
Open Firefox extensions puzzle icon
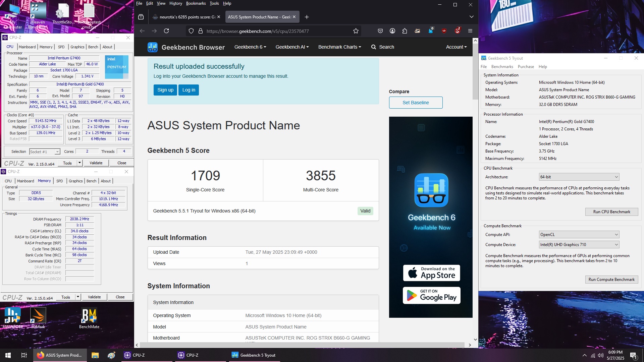pyautogui.click(x=405, y=31)
